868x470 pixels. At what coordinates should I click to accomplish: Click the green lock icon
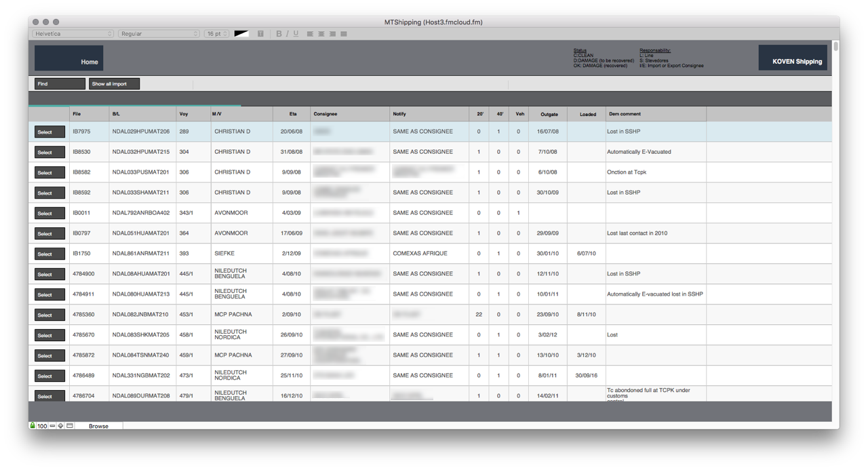point(33,426)
